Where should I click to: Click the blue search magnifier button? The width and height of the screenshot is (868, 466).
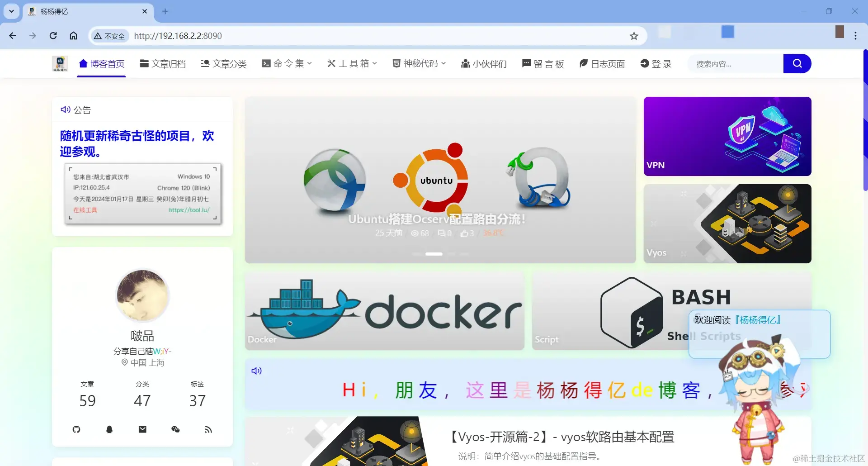click(797, 64)
